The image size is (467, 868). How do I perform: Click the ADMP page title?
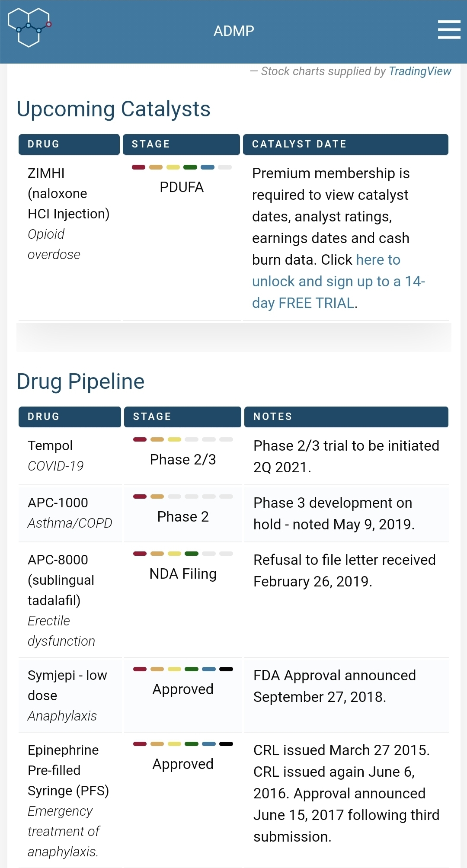[233, 31]
